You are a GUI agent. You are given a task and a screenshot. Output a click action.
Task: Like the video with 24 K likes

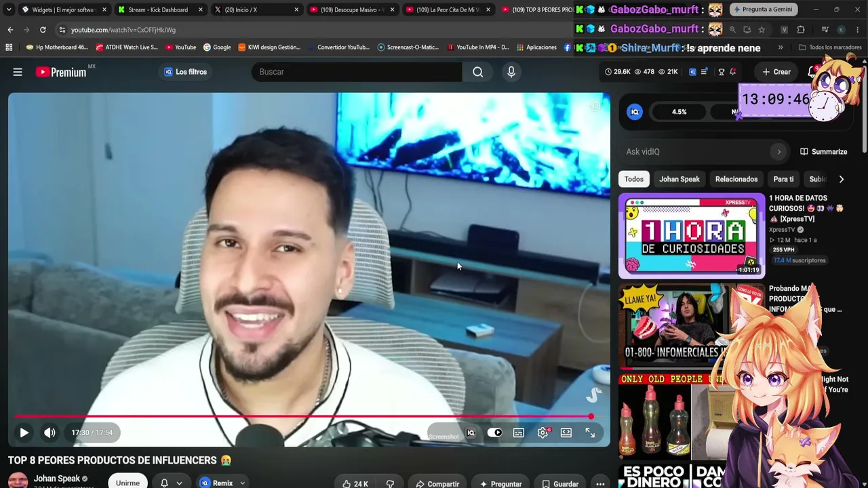pos(355,483)
